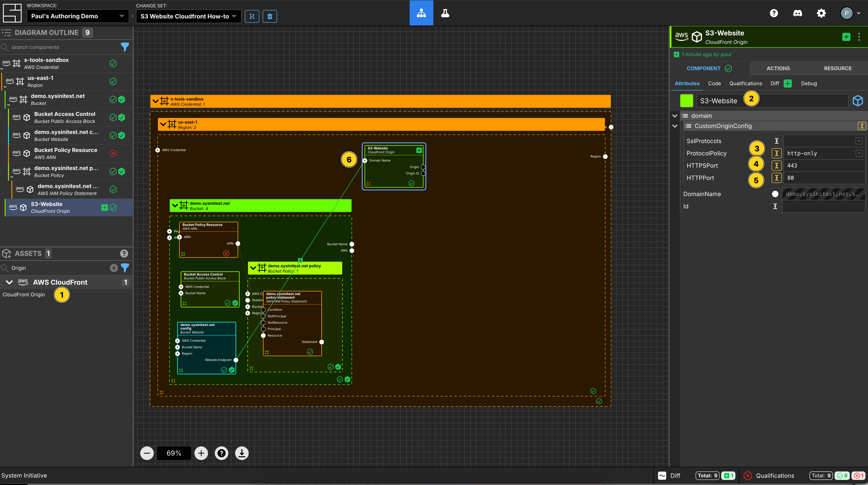
Task: Toggle the ProtocolPolicy value source button
Action: click(x=776, y=153)
